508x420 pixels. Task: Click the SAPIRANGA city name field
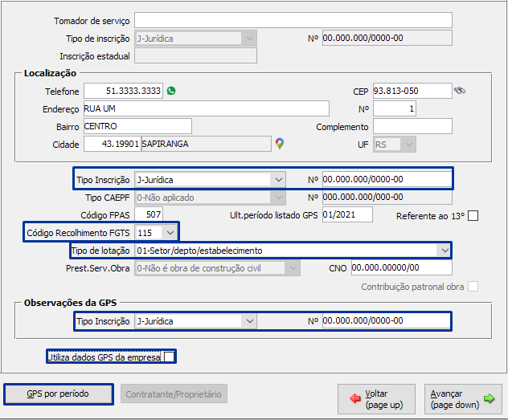click(207, 144)
